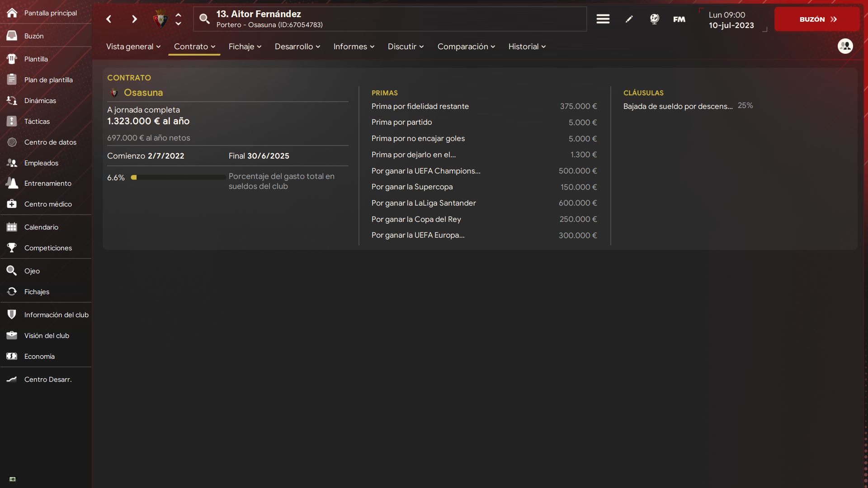Click the 697.000 € al año netos value

(x=148, y=138)
